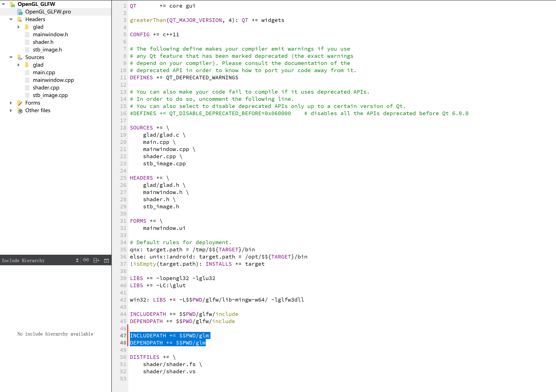Click the win32 LIBS glfw3dll line
556x392 pixels.
point(217,300)
